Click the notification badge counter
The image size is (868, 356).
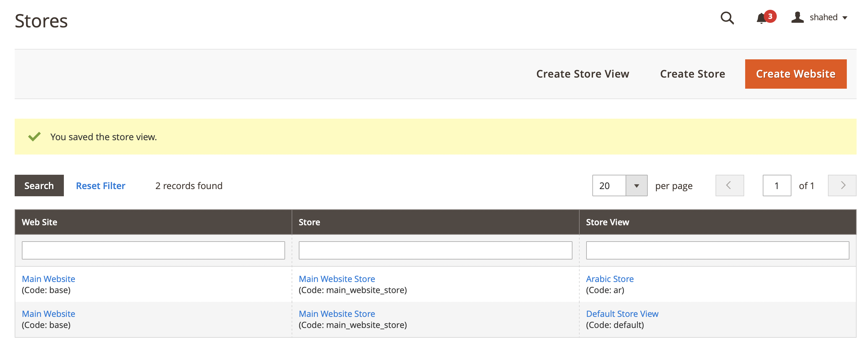(x=770, y=16)
